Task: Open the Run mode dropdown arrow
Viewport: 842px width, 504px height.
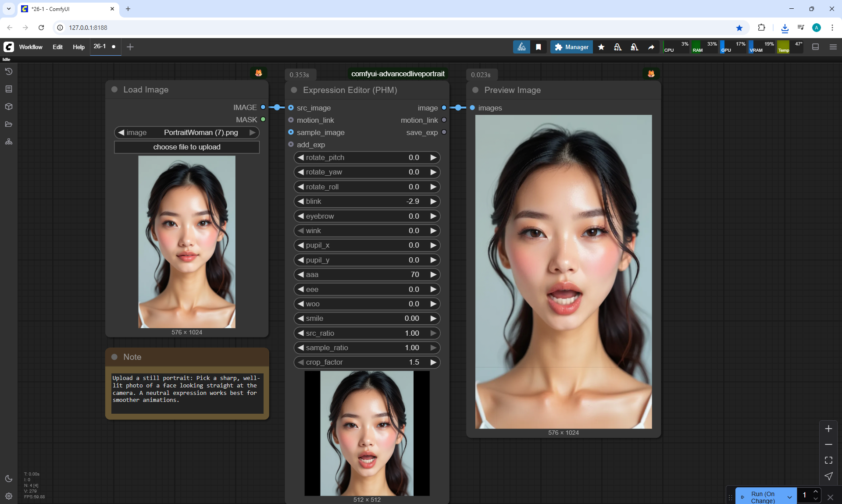Action: pyautogui.click(x=789, y=497)
